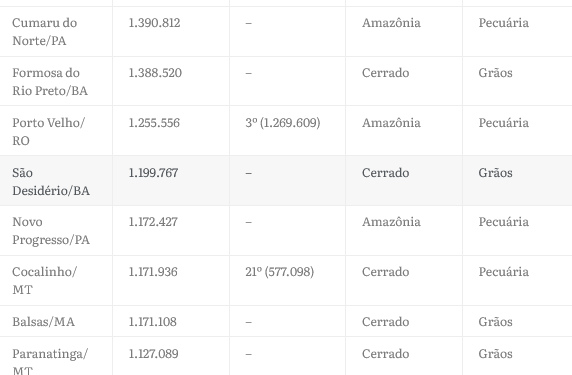Select the value 1.199.767

tap(153, 173)
